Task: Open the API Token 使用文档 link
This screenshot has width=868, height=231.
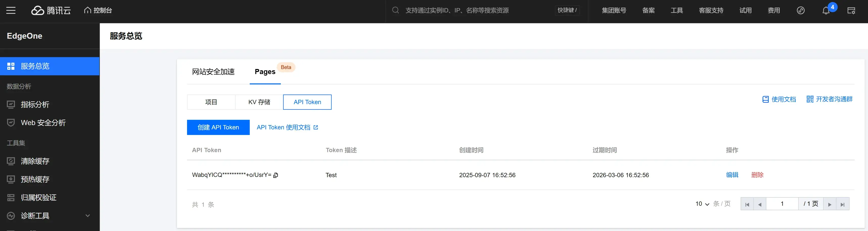Action: point(283,127)
